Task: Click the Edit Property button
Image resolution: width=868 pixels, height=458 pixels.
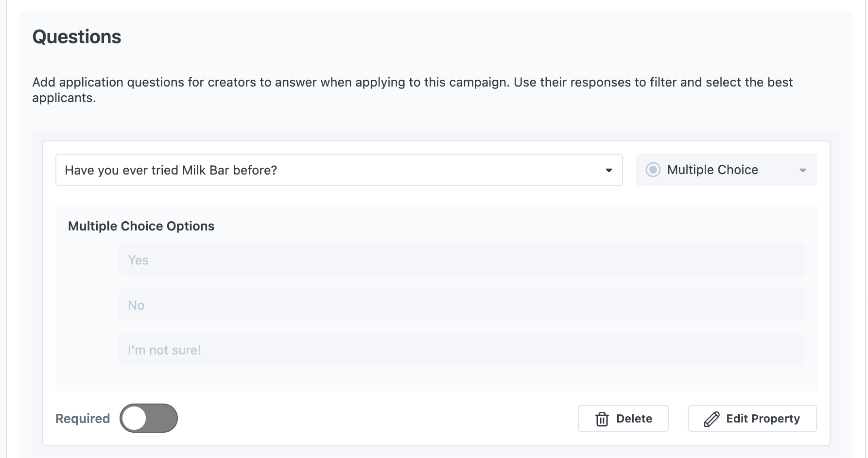Action: (752, 419)
